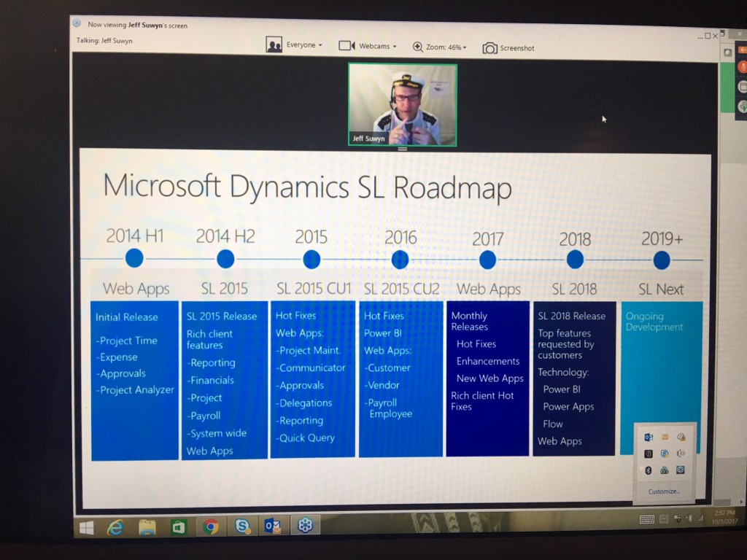Image resolution: width=747 pixels, height=560 pixels.
Task: Click the orange envelope tray popup icon
Action: pyautogui.click(x=665, y=437)
